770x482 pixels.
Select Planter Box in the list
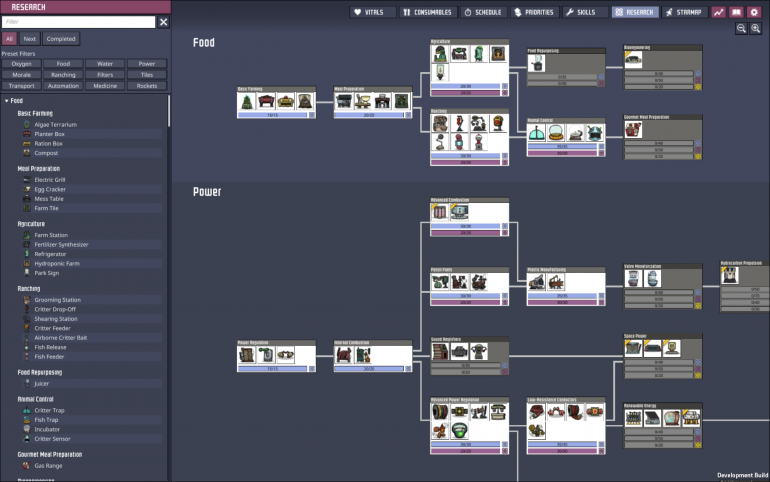pyautogui.click(x=92, y=134)
